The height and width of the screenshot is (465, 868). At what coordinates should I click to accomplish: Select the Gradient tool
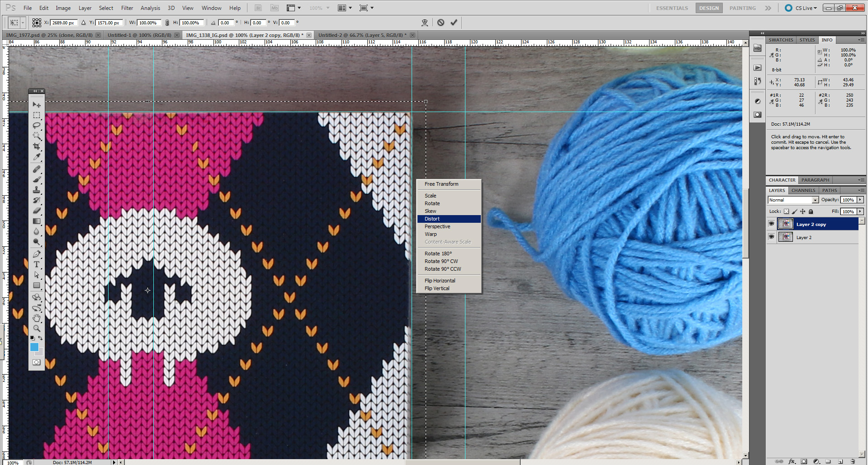(37, 221)
